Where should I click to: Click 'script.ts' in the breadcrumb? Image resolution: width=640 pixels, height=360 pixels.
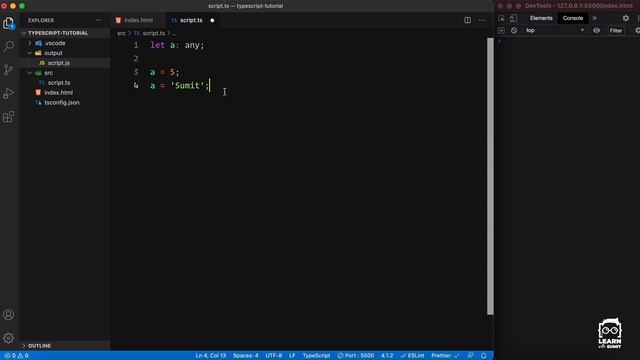pos(153,33)
